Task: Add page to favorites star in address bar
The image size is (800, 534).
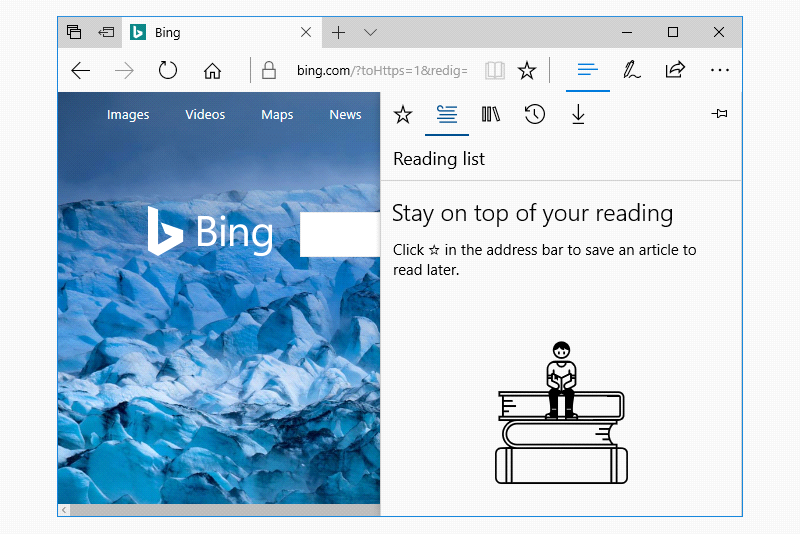Action: click(527, 70)
